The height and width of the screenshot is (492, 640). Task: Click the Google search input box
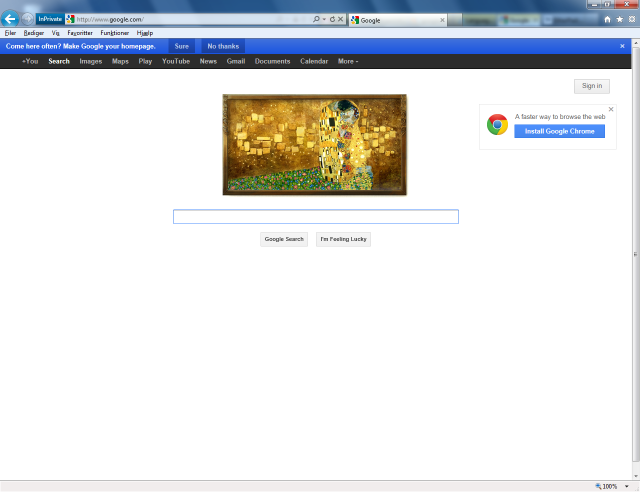[x=316, y=216]
